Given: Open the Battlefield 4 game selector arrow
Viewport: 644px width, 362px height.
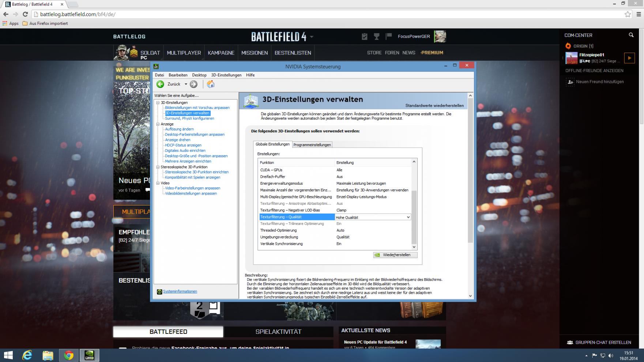Looking at the screenshot, I should [312, 37].
